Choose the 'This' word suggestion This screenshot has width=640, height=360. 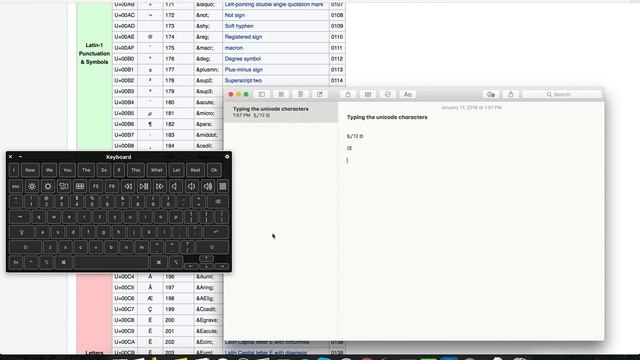[136, 170]
